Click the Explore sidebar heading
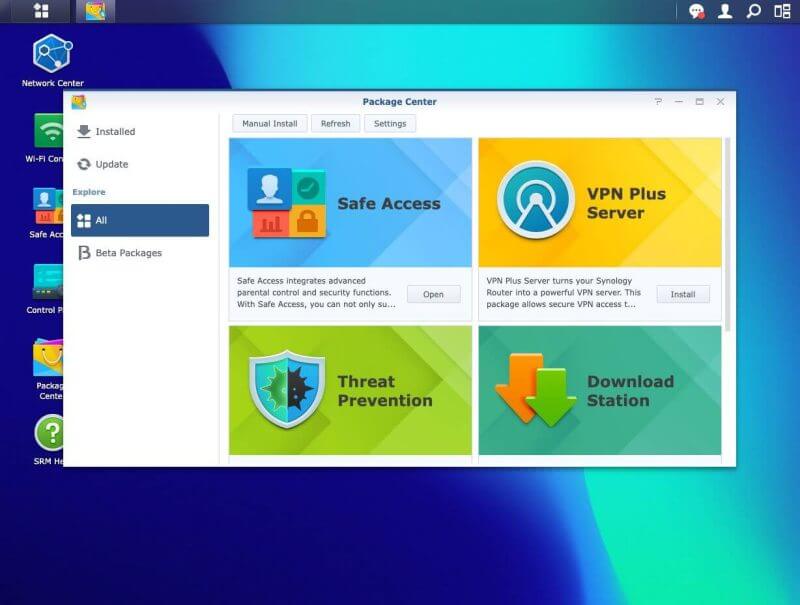Viewport: 800px width, 605px height. [x=89, y=192]
